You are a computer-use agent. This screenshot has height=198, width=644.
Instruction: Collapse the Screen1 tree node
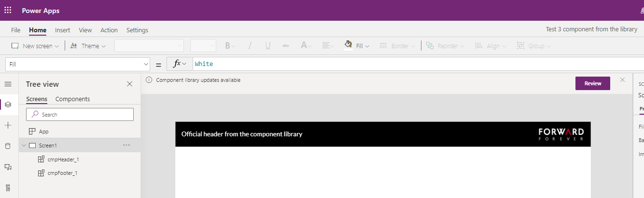24,145
